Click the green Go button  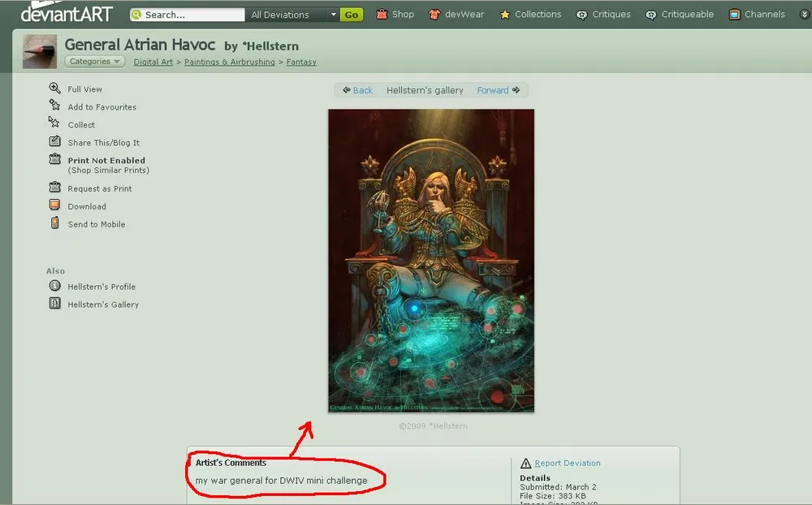(x=352, y=15)
